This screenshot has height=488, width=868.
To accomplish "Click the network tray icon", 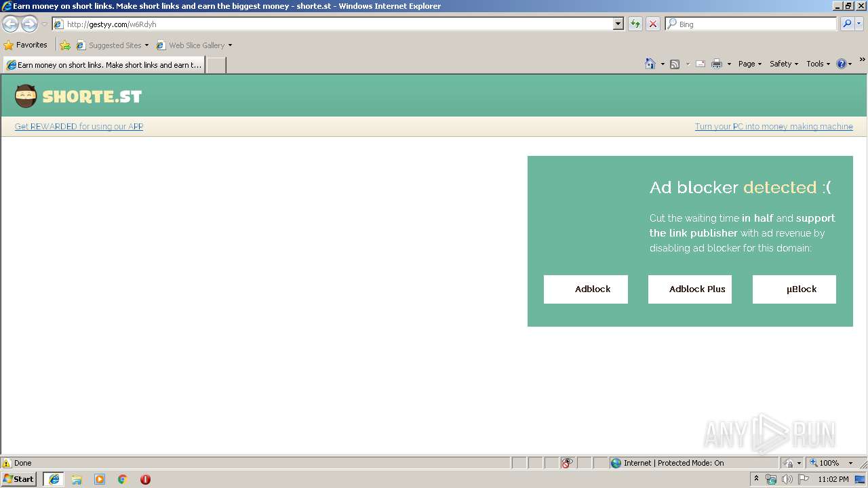I will click(771, 479).
